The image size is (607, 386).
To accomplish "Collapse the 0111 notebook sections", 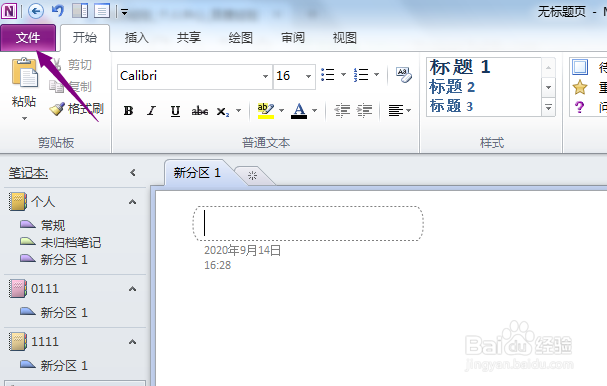I will (x=132, y=289).
